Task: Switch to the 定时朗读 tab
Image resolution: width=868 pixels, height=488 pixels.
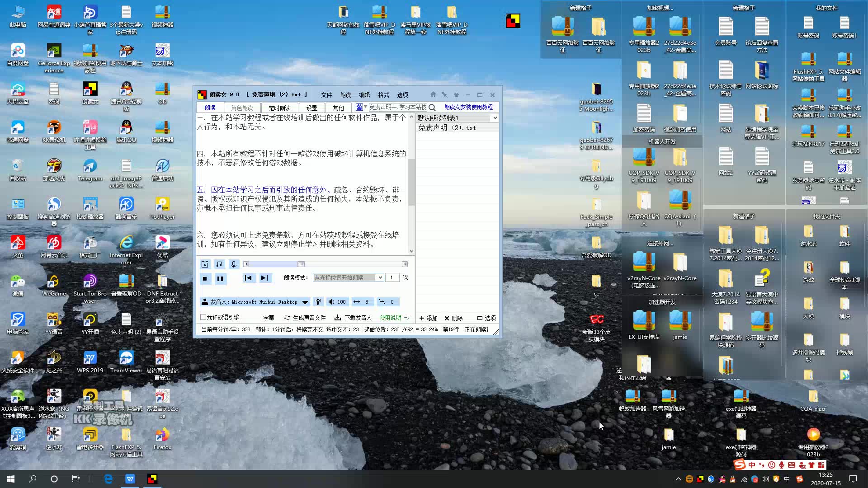Action: point(279,108)
